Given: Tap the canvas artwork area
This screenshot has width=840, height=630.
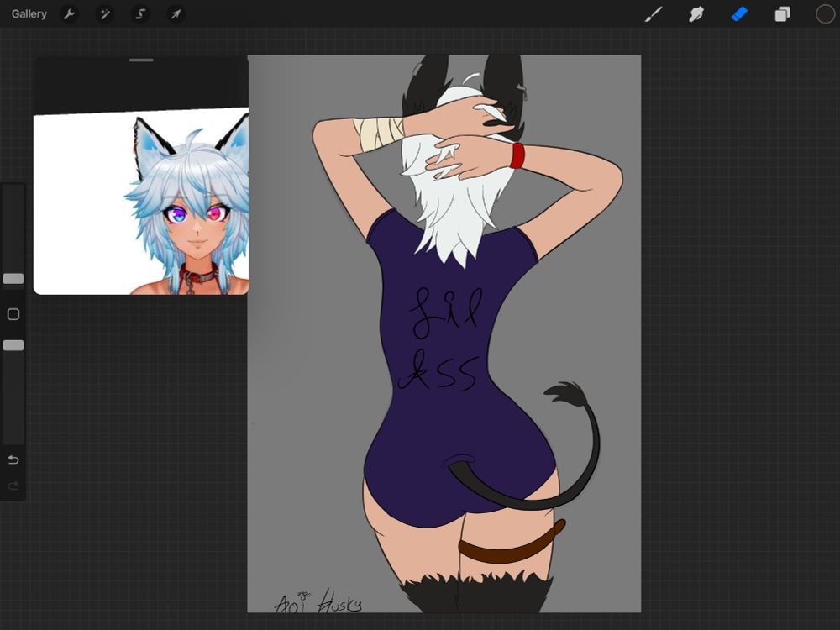Looking at the screenshot, I should tap(445, 336).
